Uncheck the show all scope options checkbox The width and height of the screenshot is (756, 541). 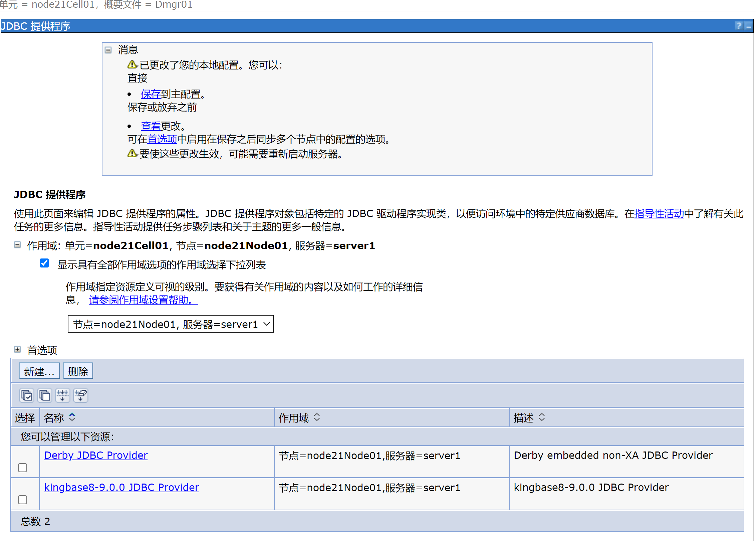[44, 263]
